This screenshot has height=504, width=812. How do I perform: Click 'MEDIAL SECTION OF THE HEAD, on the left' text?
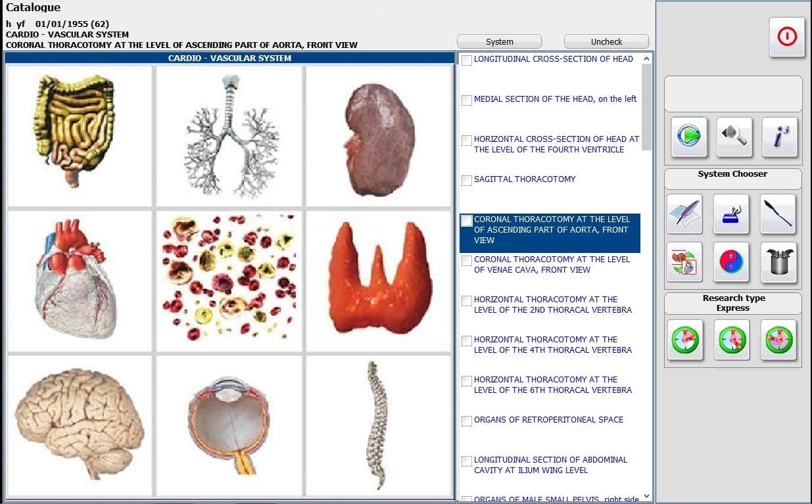(556, 99)
